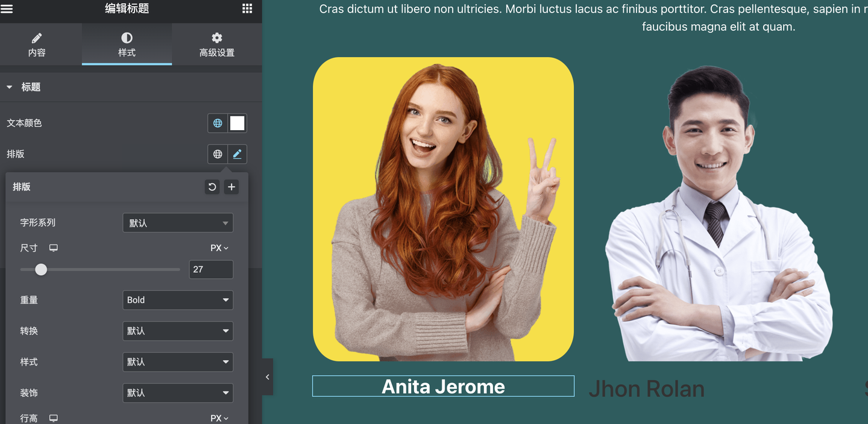Open the 转换 dropdown

(x=178, y=331)
